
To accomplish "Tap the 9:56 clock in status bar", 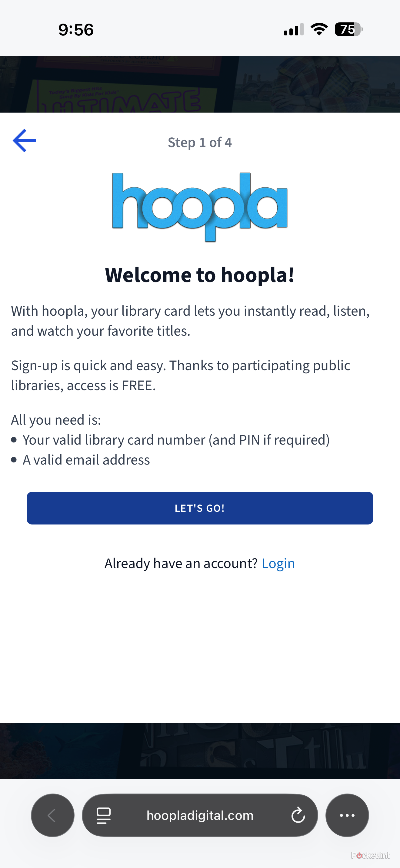I will [x=76, y=30].
